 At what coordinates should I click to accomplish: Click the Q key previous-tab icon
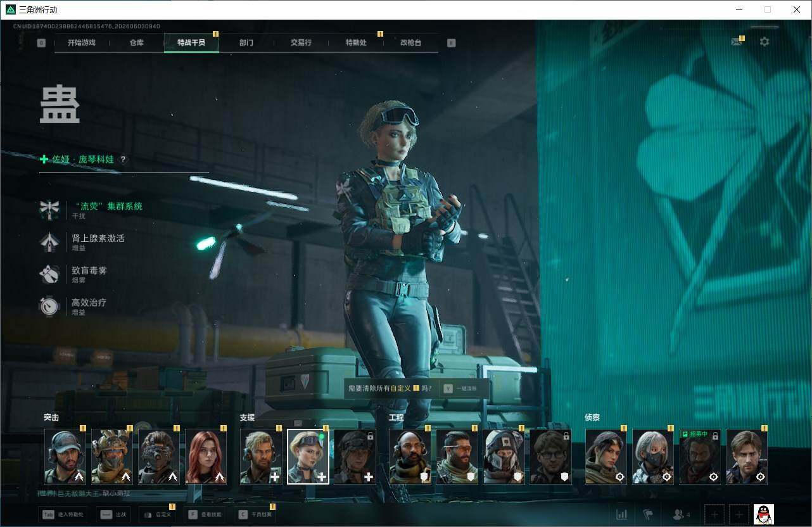pos(42,43)
